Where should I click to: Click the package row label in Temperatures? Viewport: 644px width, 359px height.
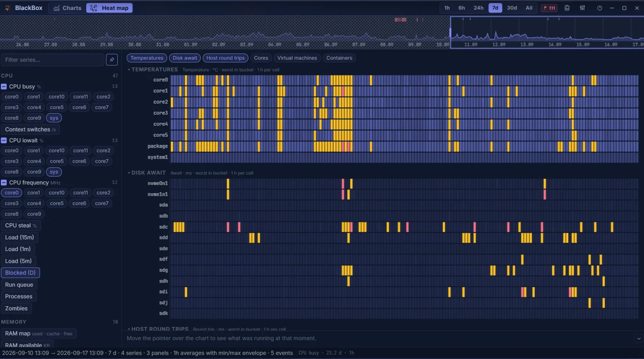click(158, 146)
